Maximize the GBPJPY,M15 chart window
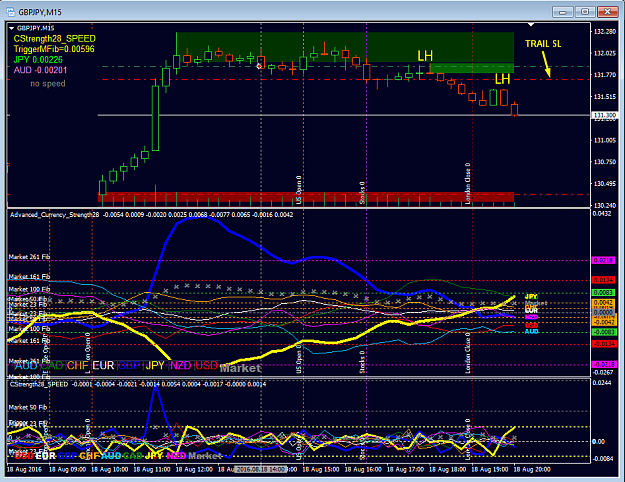Viewport: 625px width, 482px height. (585, 12)
